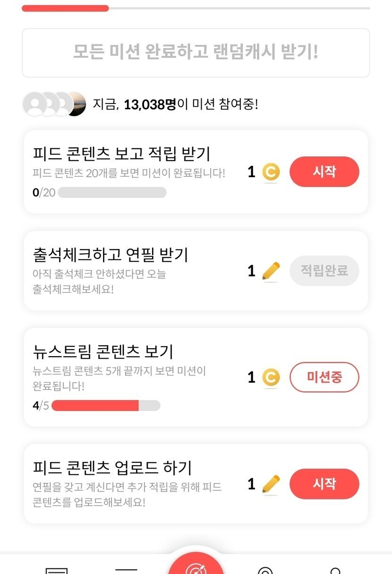
Task: Tap the greyed 적립완료 attendance button
Action: tap(324, 271)
